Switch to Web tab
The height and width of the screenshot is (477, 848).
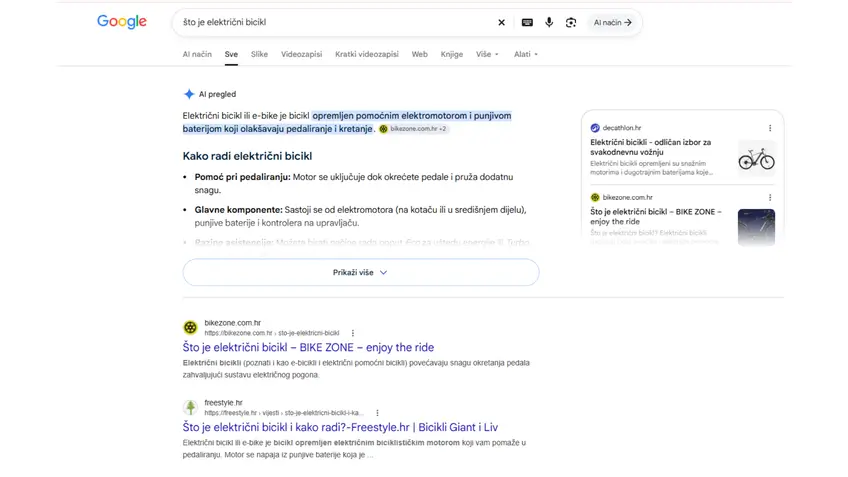tap(419, 54)
